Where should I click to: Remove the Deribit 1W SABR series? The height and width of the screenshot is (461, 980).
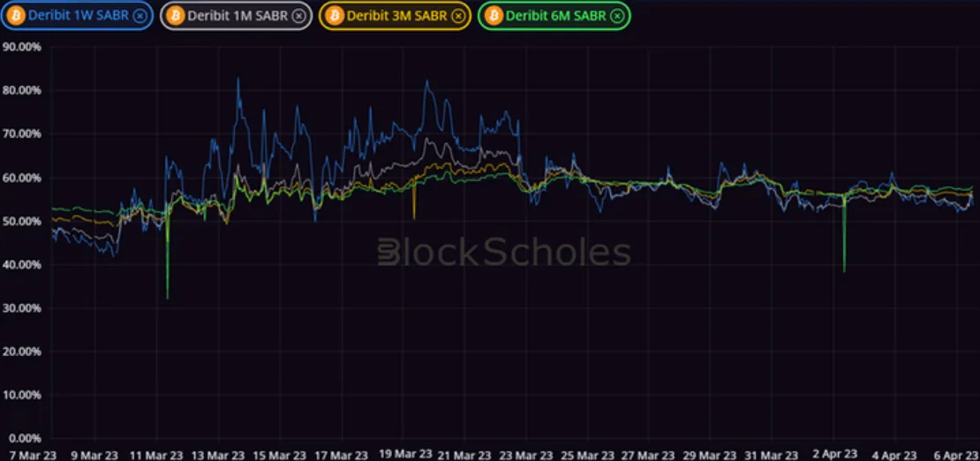coord(140,16)
